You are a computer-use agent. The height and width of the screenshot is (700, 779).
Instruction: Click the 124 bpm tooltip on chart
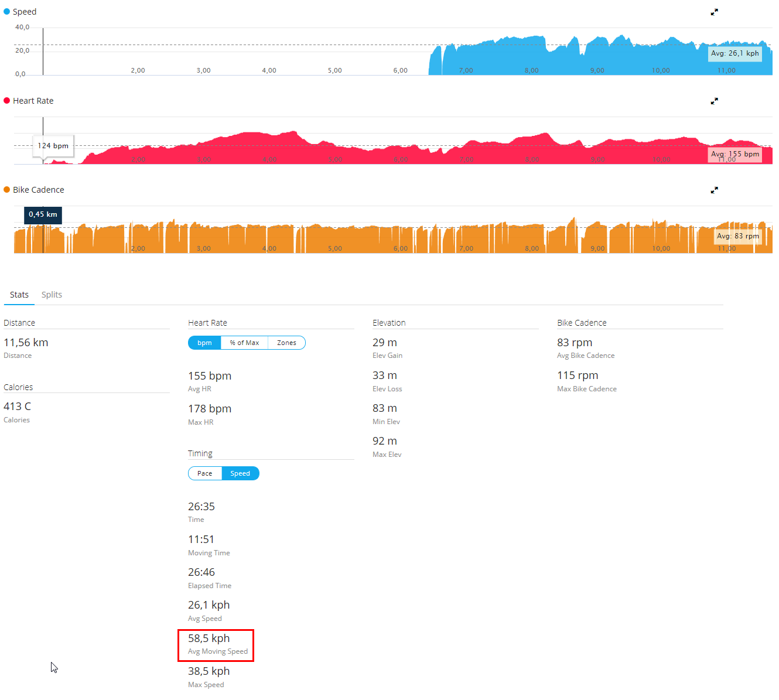pos(53,146)
